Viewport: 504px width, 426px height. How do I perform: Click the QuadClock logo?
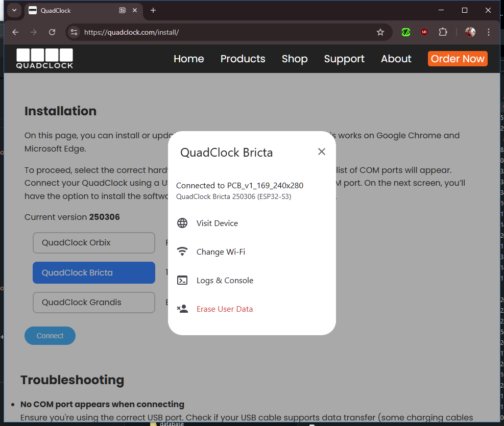44,58
